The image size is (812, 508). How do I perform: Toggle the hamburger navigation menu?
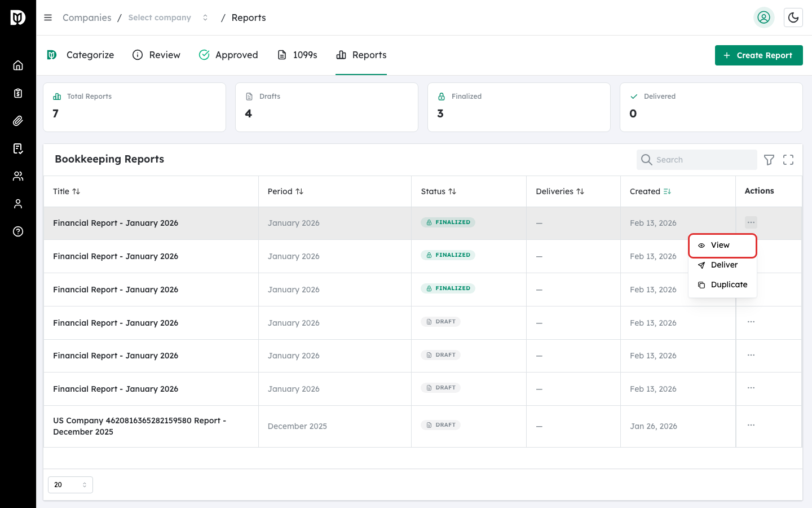point(48,17)
